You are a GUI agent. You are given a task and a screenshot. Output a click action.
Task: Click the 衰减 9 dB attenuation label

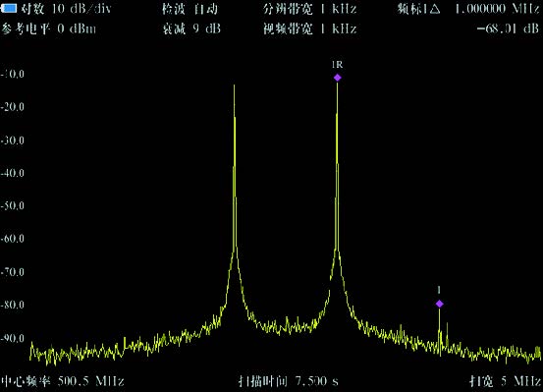(x=191, y=28)
